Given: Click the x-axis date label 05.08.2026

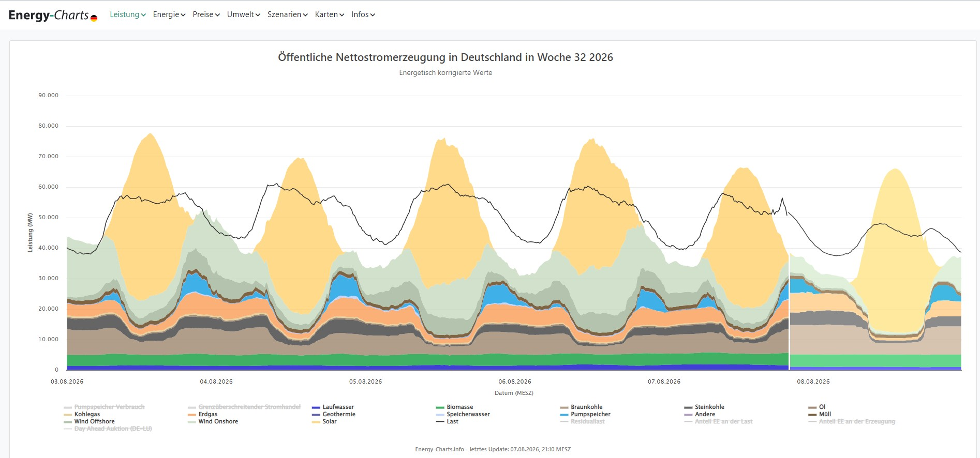Looking at the screenshot, I should (366, 381).
